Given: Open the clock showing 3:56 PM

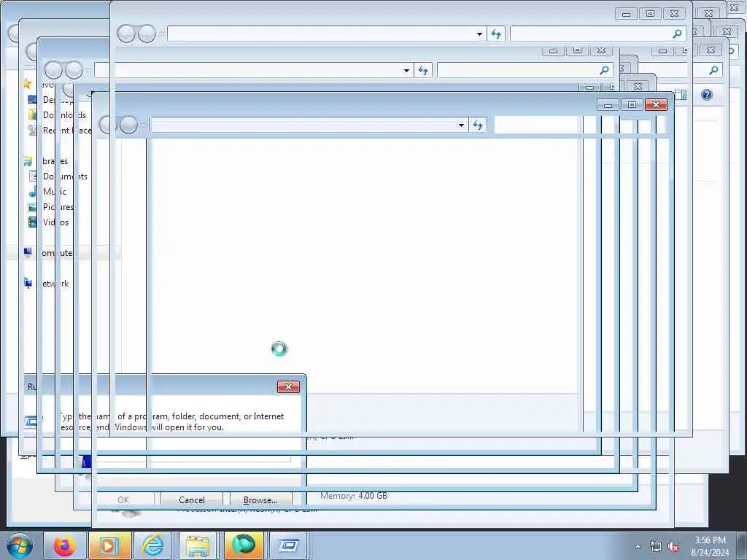Looking at the screenshot, I should [x=710, y=546].
